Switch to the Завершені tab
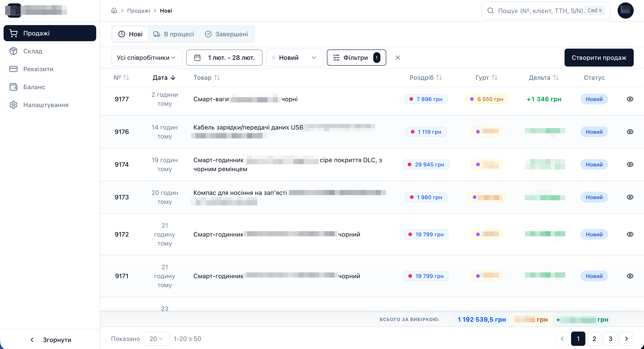 point(226,34)
